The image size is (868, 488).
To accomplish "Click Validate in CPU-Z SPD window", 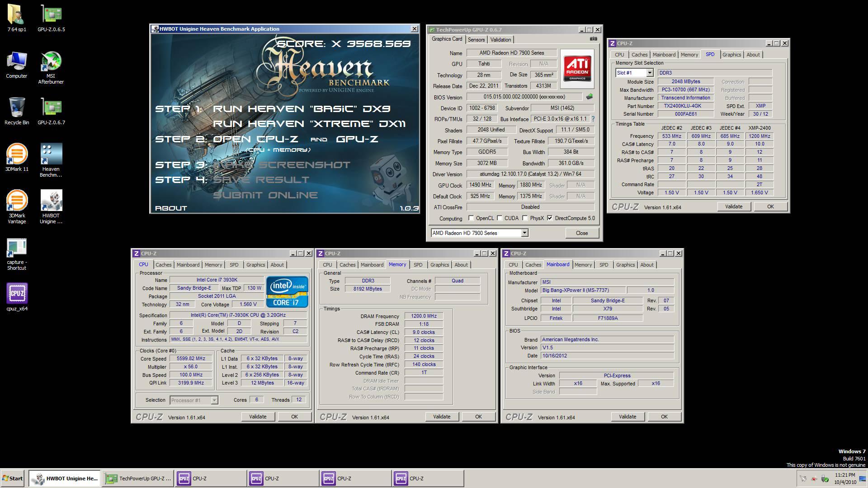I will 734,206.
